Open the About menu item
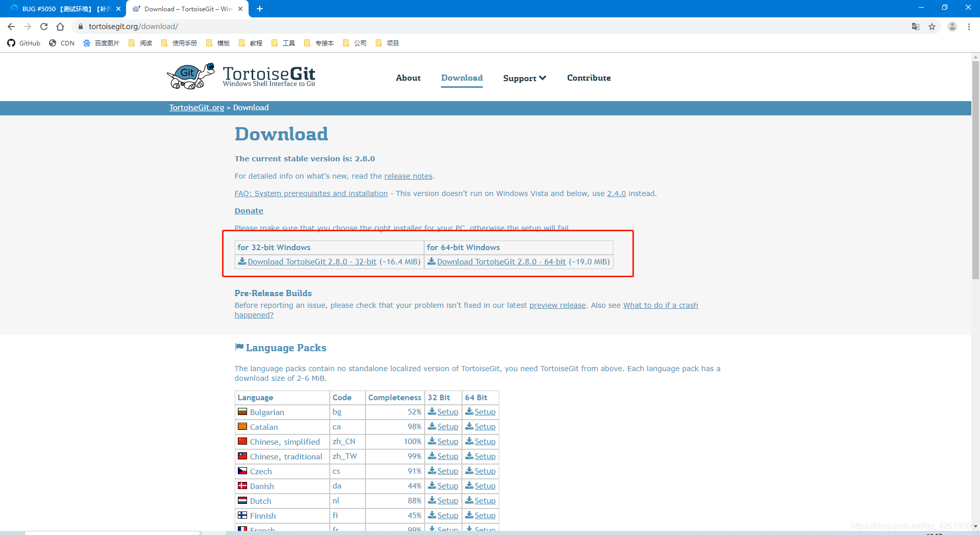 click(408, 78)
